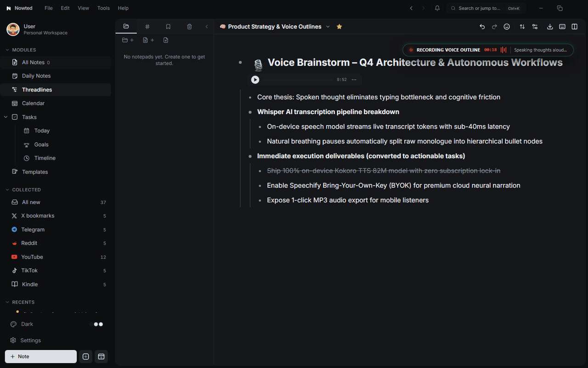588x368 pixels.
Task: Click the redo arrow icon
Action: 494,27
